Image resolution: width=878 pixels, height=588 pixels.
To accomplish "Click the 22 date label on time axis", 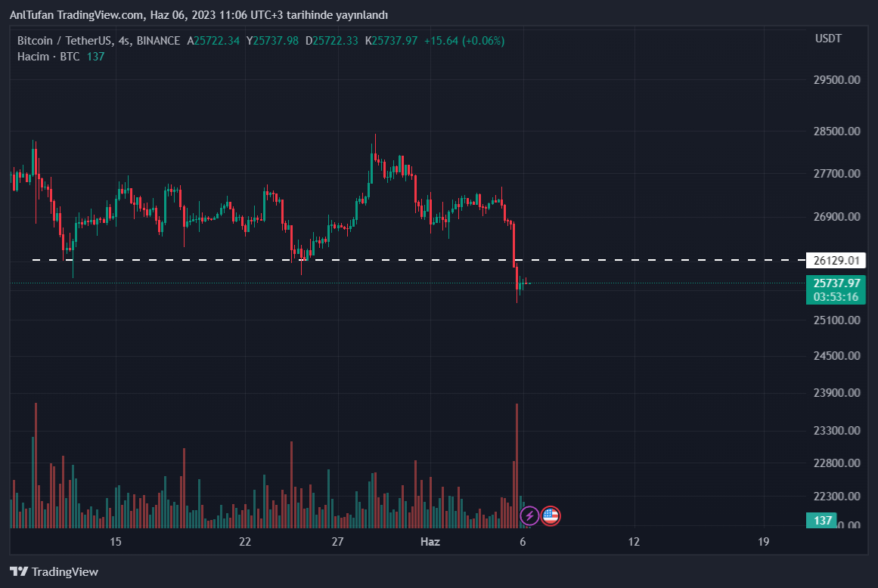I will (244, 541).
